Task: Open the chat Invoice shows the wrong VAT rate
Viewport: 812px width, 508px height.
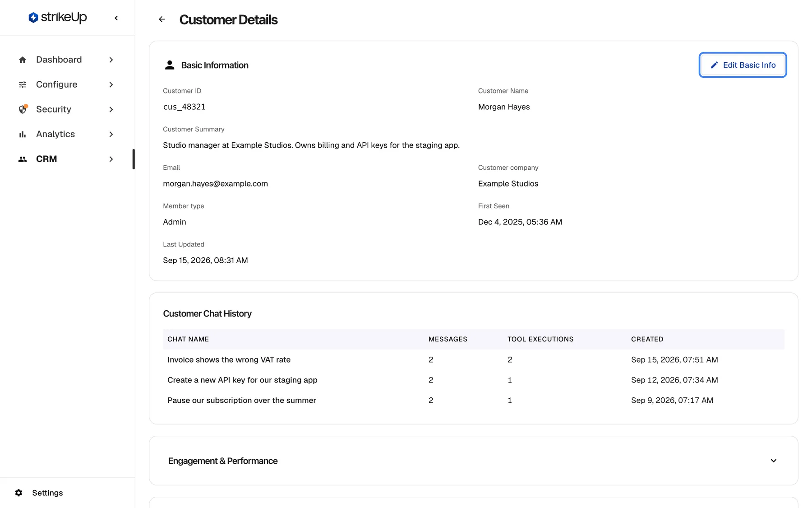Action: pos(229,360)
